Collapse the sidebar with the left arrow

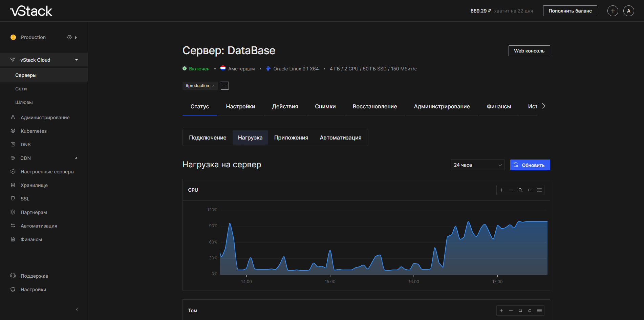77,310
